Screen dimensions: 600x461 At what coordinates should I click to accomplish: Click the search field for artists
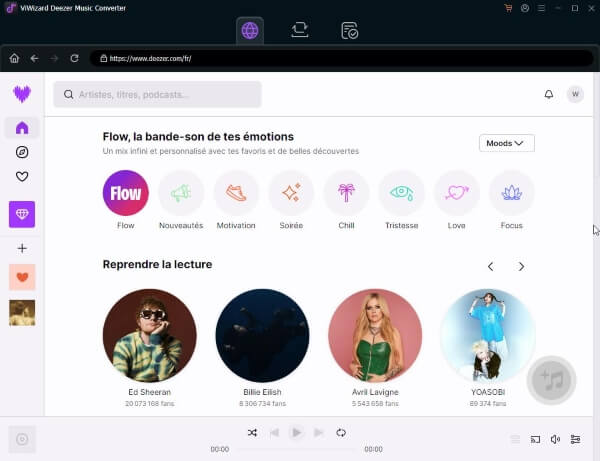[157, 95]
